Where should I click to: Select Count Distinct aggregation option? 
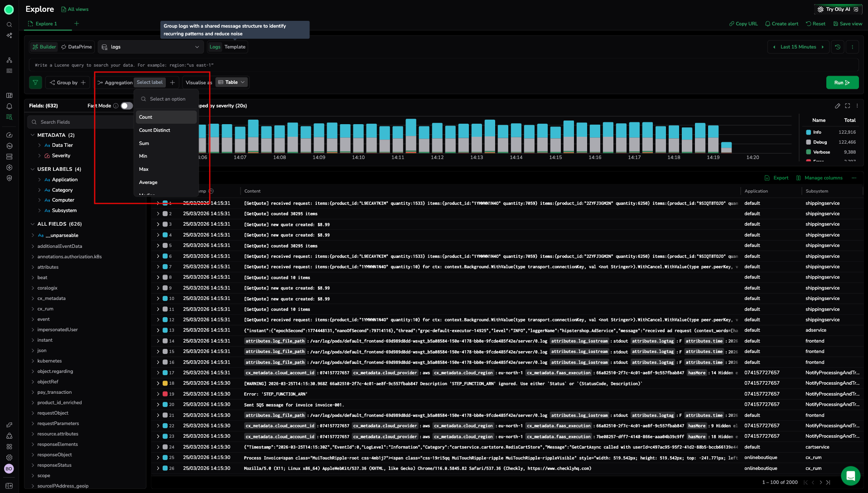(154, 130)
